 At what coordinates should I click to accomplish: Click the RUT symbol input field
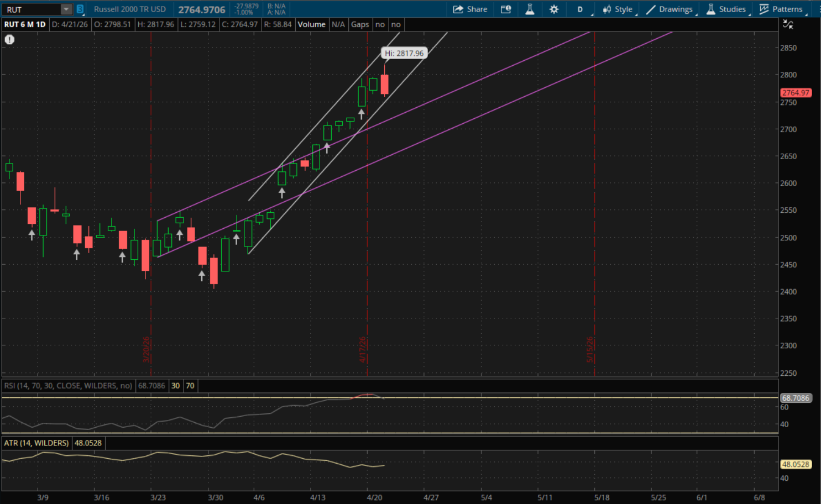pos(31,9)
